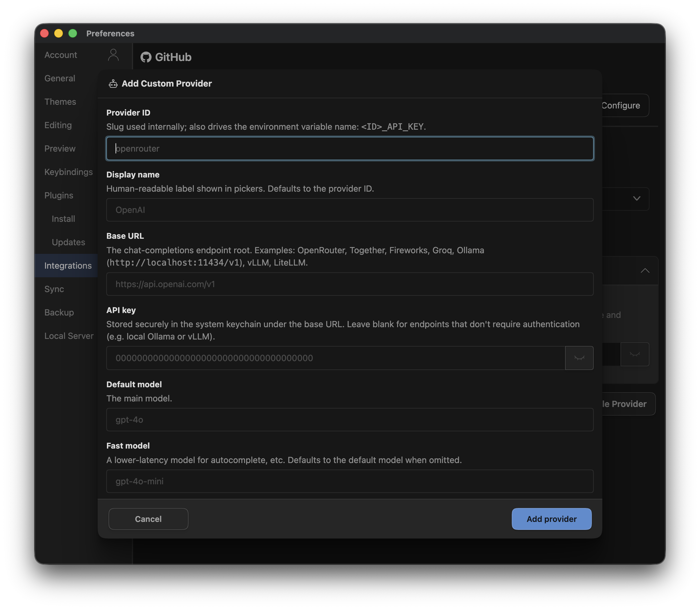Click the Account user avatar icon
The height and width of the screenshot is (610, 700).
113,55
